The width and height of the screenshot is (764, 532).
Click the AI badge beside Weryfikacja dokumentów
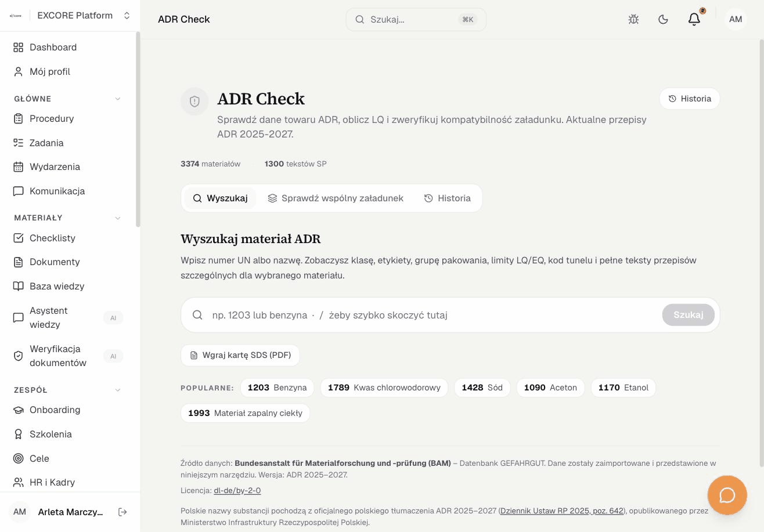[x=113, y=356]
